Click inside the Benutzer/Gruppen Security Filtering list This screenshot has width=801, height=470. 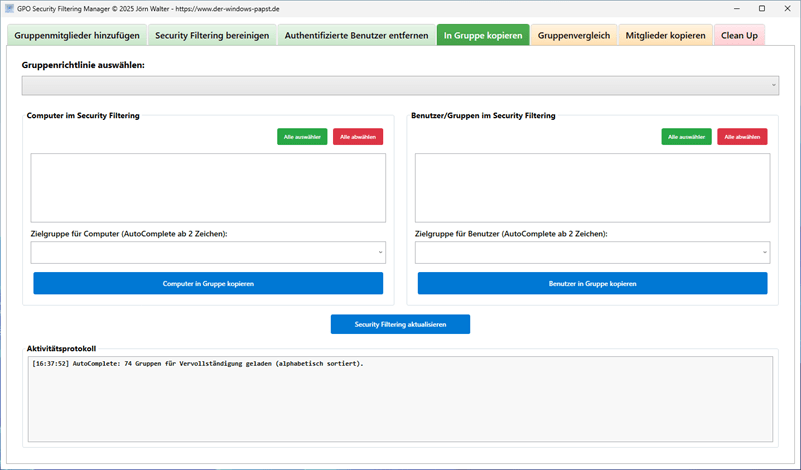click(x=592, y=188)
